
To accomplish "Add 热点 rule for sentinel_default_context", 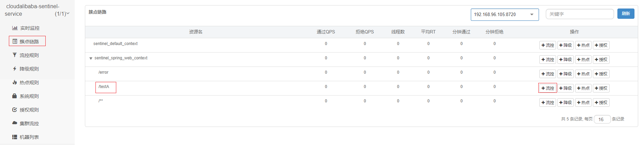I will pyautogui.click(x=583, y=45).
